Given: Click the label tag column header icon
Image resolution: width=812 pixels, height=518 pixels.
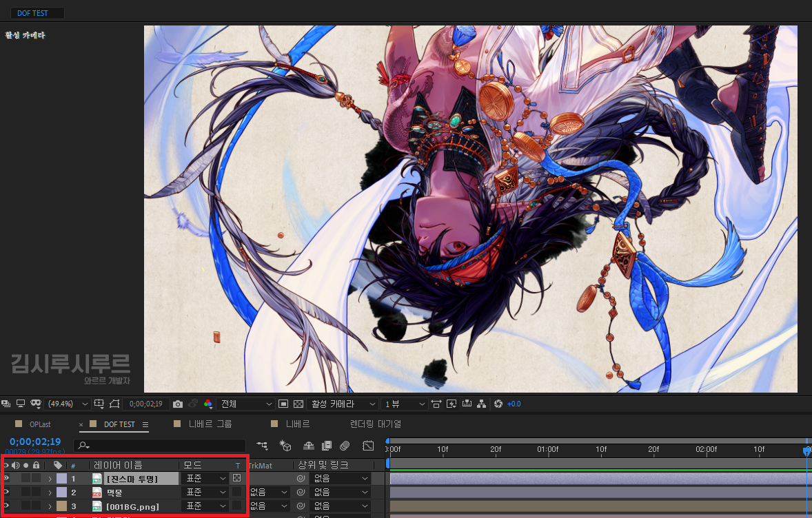Looking at the screenshot, I should pyautogui.click(x=58, y=465).
